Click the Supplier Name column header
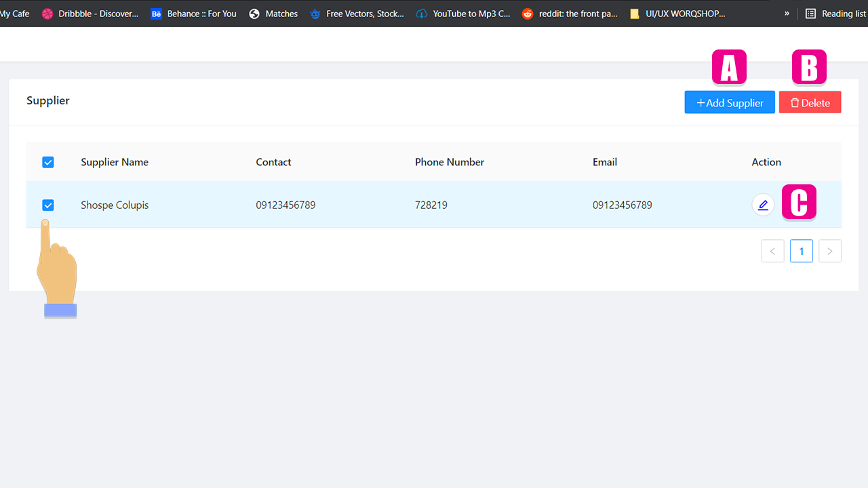This screenshot has width=868, height=488. coord(115,162)
